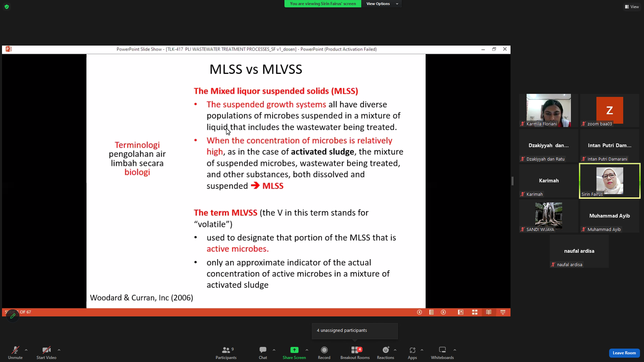Click the green Share Screen button
Screen dimensions: 644x362
click(x=294, y=353)
